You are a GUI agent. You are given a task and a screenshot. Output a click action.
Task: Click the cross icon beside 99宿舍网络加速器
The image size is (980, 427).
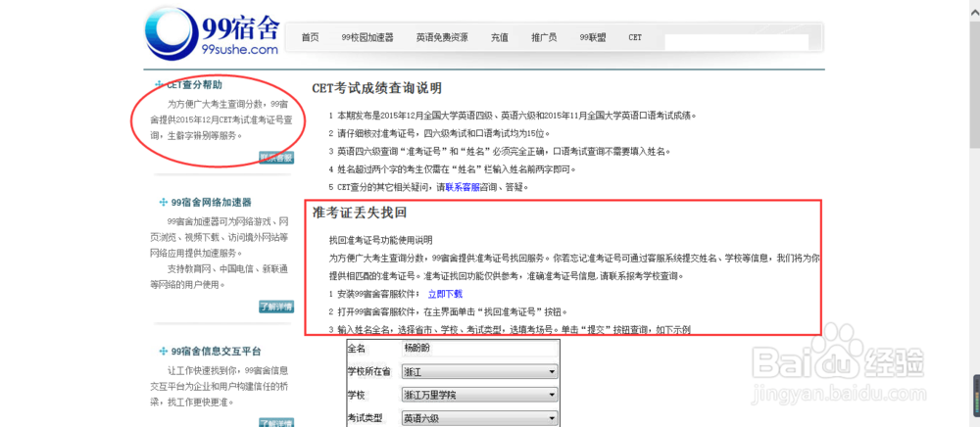[x=164, y=203]
